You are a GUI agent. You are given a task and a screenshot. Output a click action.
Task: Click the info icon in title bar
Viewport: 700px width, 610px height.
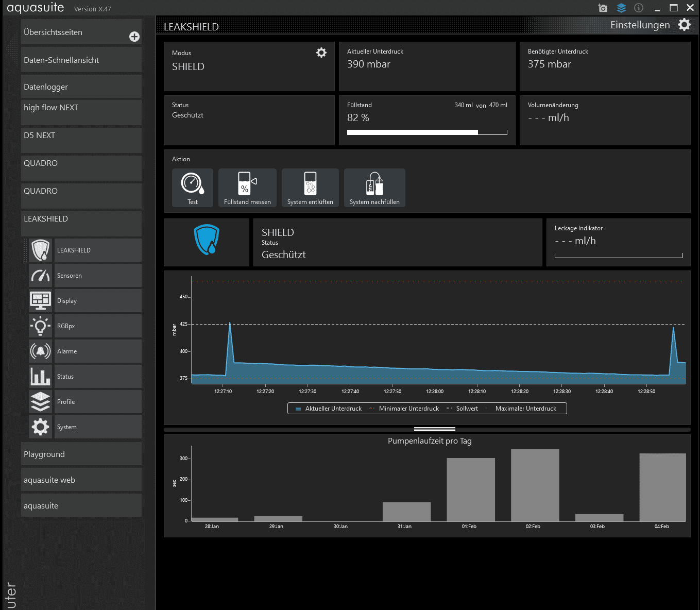639,8
